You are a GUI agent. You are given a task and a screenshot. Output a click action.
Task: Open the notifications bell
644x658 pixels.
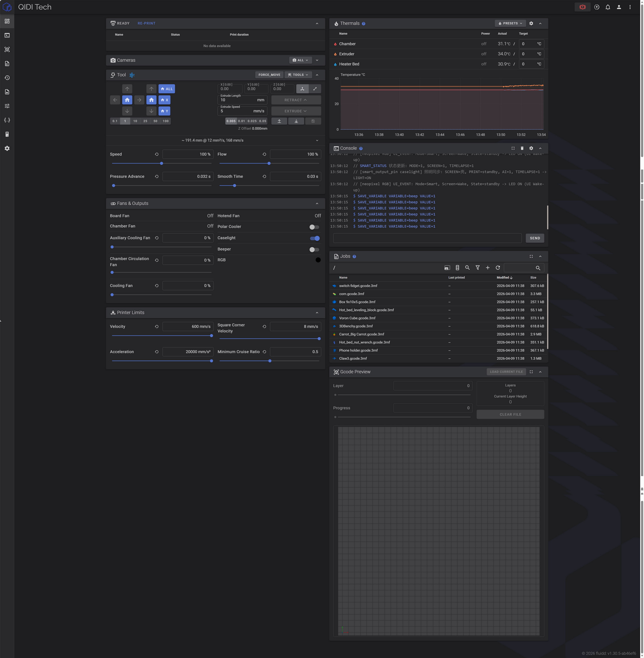point(608,7)
